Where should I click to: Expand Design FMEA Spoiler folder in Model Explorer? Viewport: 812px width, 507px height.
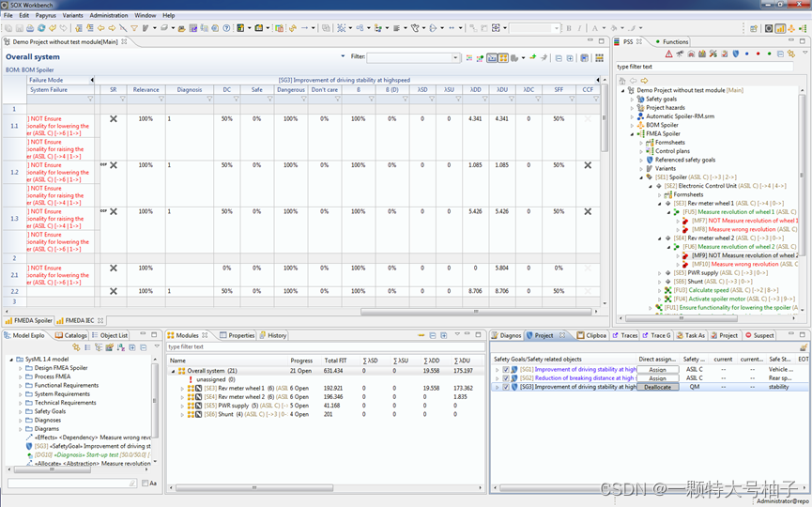click(21, 368)
